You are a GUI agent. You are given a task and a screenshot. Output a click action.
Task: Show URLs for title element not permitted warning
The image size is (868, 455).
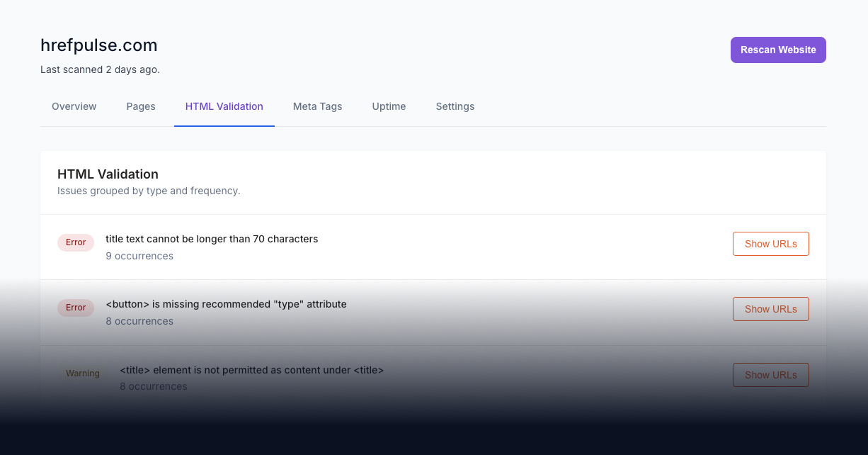(x=771, y=375)
